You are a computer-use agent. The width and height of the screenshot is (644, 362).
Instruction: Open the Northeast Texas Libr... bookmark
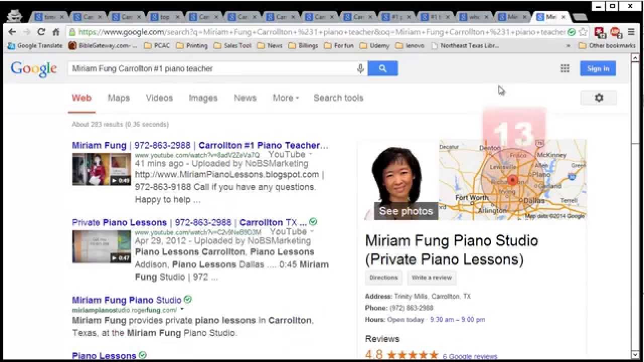[464, 46]
